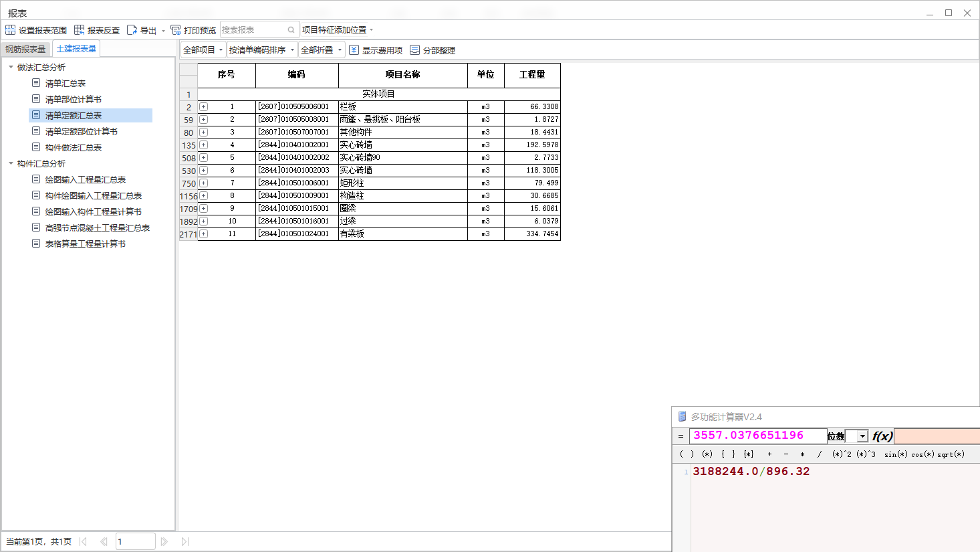
Task: Open the 导出 dropdown arrow
Action: pyautogui.click(x=163, y=31)
